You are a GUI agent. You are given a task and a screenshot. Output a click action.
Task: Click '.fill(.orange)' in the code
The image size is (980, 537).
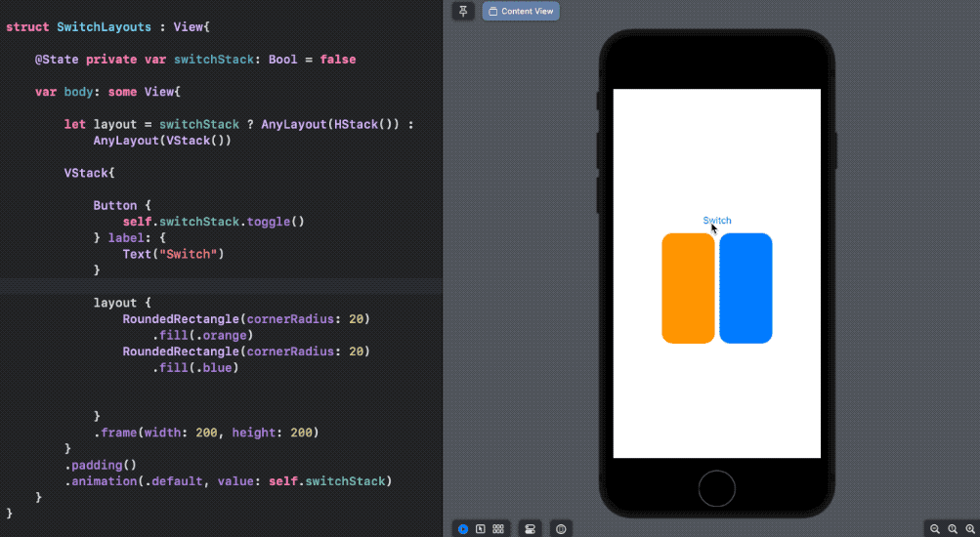(202, 335)
